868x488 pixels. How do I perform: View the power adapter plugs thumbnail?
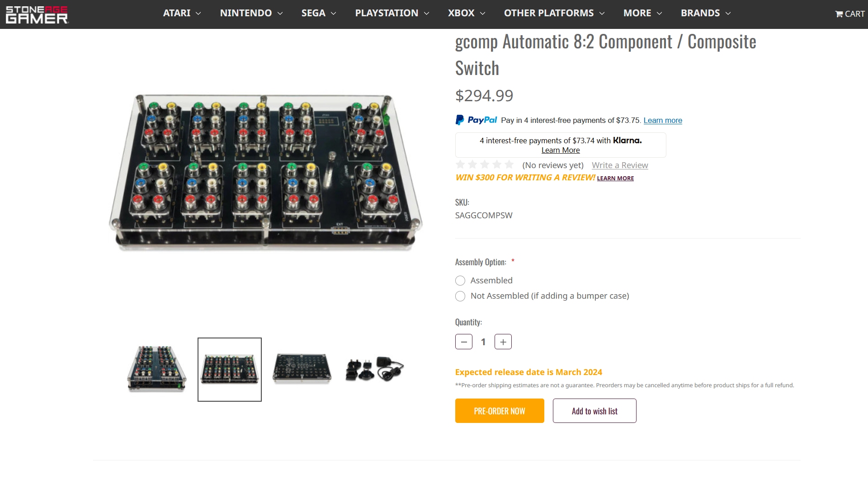(374, 369)
